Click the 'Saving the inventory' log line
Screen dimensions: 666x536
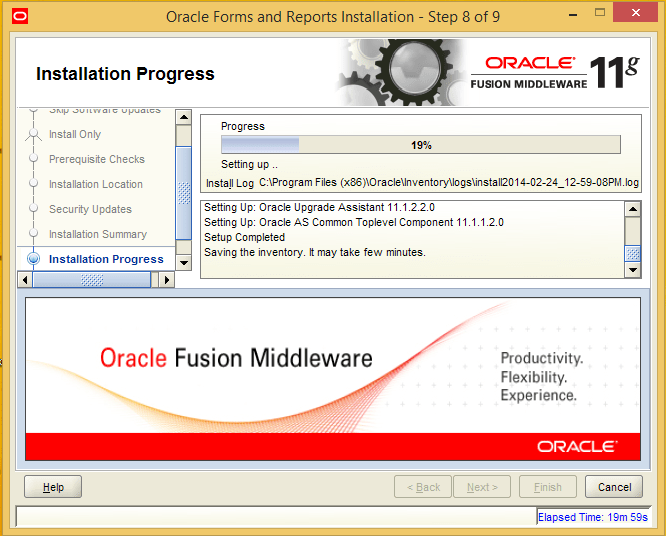315,252
